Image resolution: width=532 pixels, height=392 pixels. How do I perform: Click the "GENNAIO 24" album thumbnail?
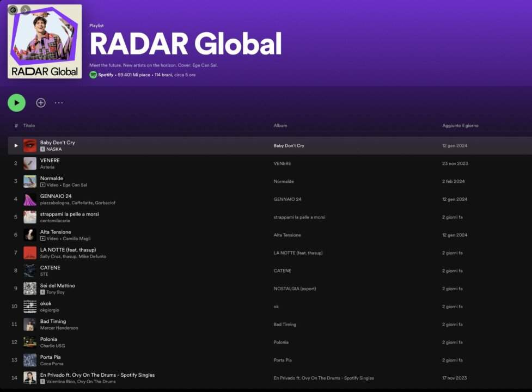[x=29, y=199]
